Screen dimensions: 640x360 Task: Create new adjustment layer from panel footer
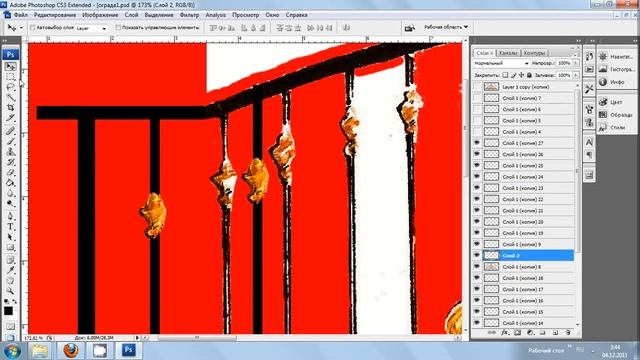530,333
